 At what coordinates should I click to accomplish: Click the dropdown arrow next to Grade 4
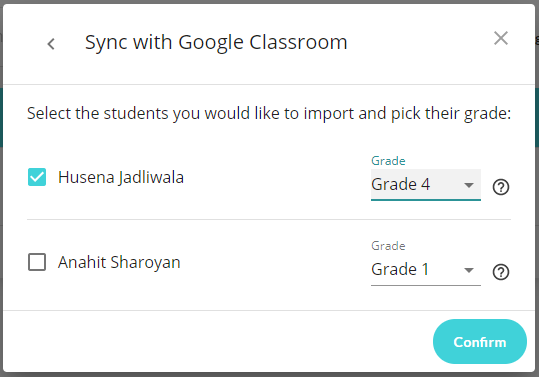[x=469, y=185]
